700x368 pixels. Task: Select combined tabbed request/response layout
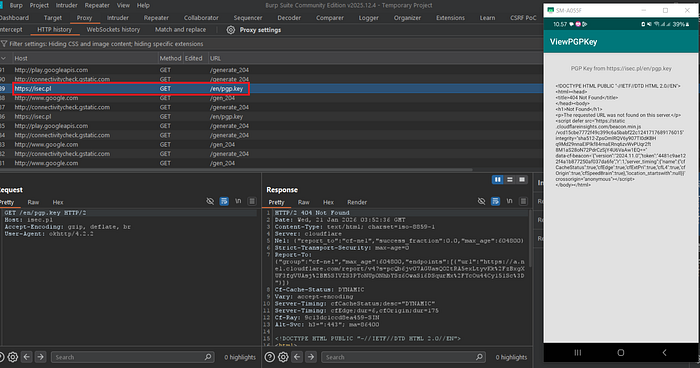[x=521, y=180]
